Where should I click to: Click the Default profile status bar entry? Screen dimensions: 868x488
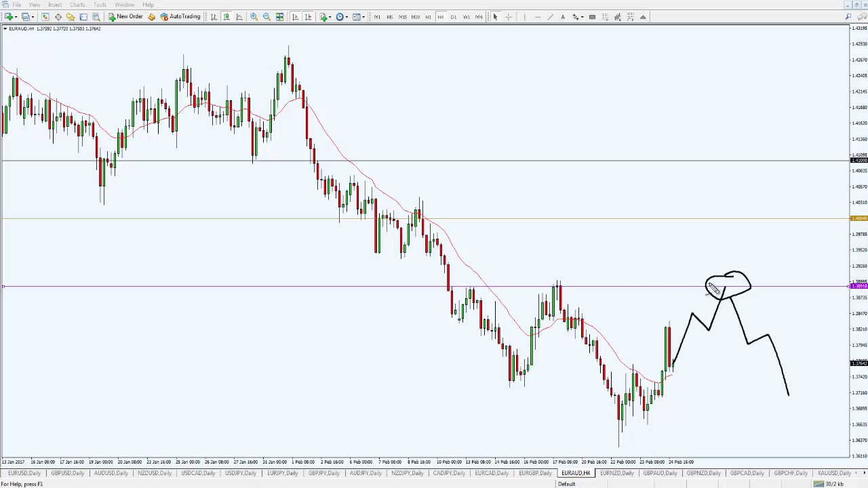pos(566,484)
